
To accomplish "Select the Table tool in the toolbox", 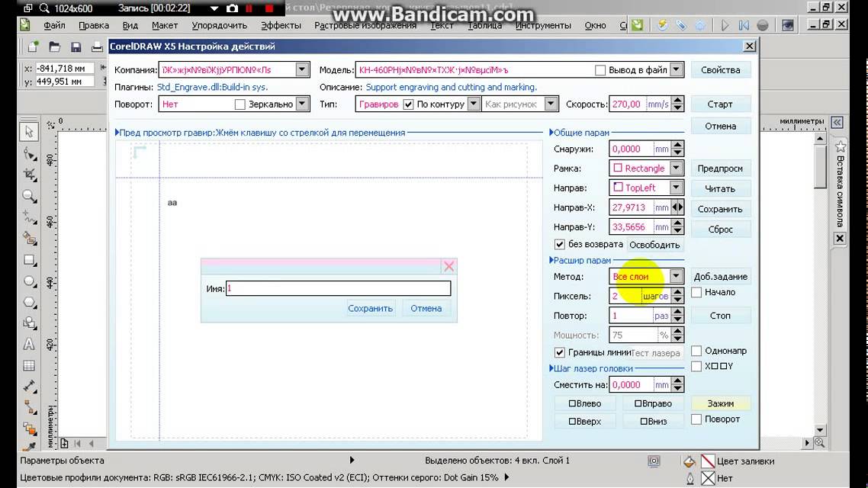I will 29,365.
